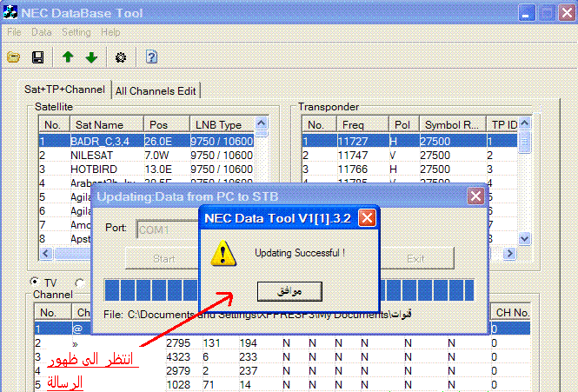
Task: Click the NEC DataBase Tool title icon
Action: pos(10,12)
